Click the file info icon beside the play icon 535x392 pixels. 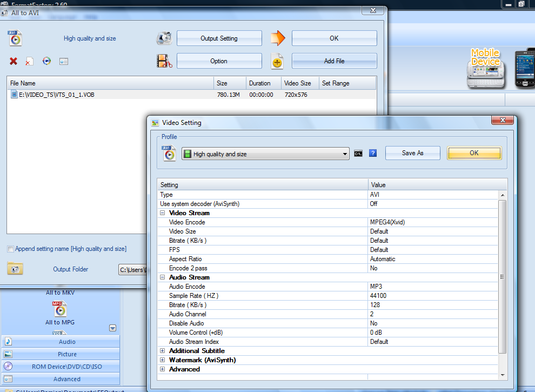coord(64,62)
